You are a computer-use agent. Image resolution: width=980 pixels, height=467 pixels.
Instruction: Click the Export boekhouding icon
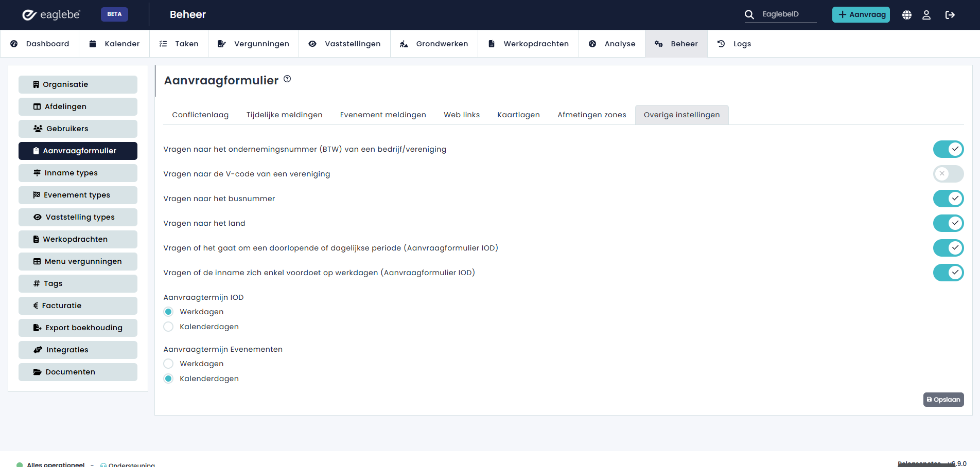(38, 328)
